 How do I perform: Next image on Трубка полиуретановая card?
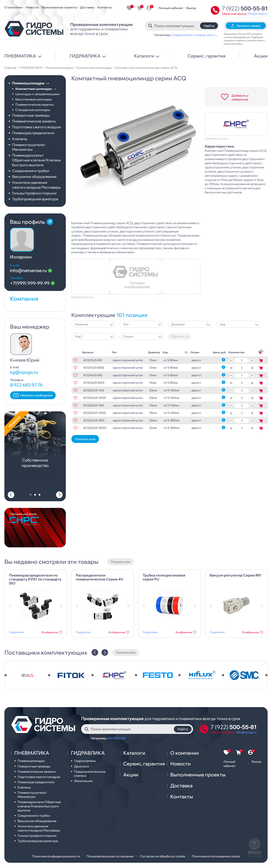[x=195, y=605]
